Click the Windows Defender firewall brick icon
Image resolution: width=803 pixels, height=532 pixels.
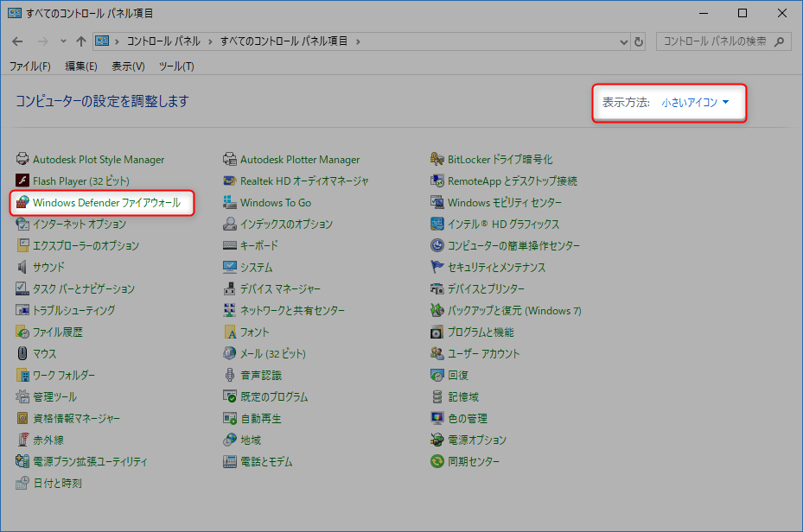pyautogui.click(x=22, y=202)
